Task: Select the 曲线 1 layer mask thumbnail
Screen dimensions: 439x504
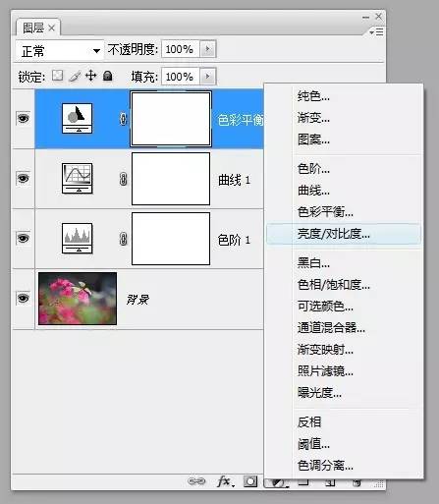Action: pos(171,179)
